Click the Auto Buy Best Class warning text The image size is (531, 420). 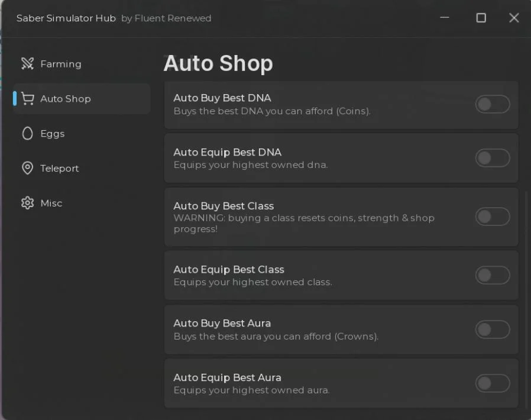coord(304,223)
